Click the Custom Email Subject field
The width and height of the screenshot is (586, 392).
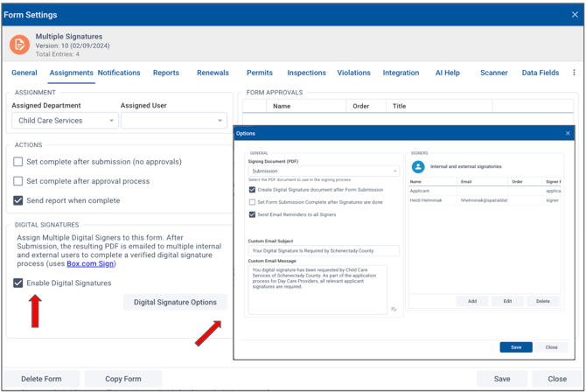point(324,251)
